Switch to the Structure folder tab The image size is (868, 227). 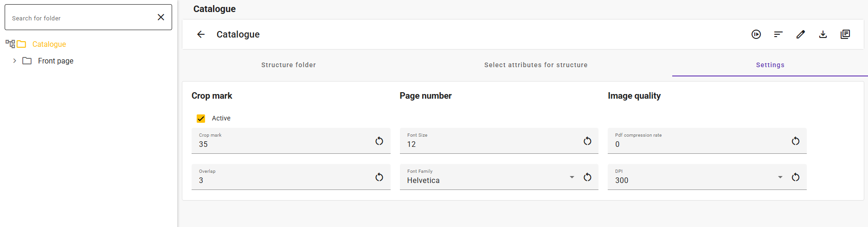tap(289, 65)
